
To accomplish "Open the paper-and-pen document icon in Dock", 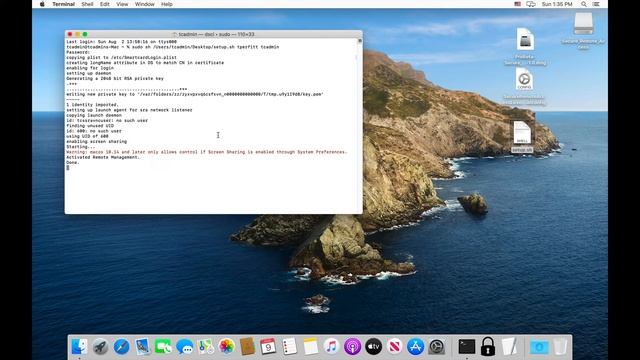I will tap(509, 347).
